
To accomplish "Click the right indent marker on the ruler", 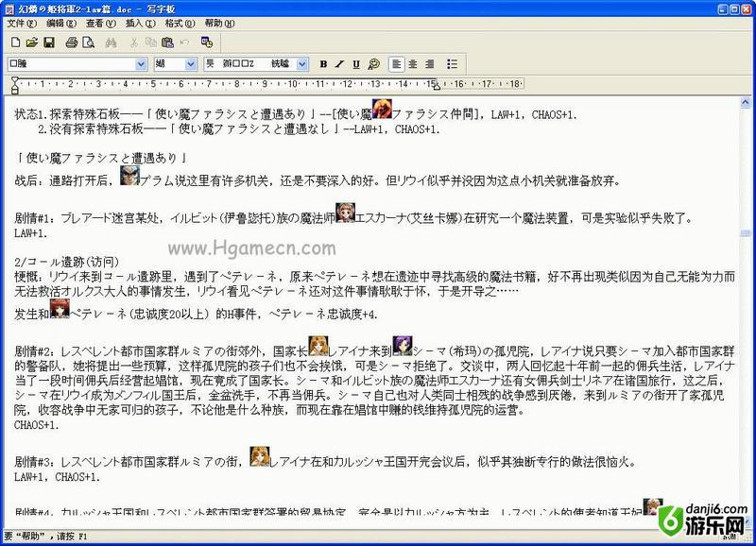I will click(434, 88).
